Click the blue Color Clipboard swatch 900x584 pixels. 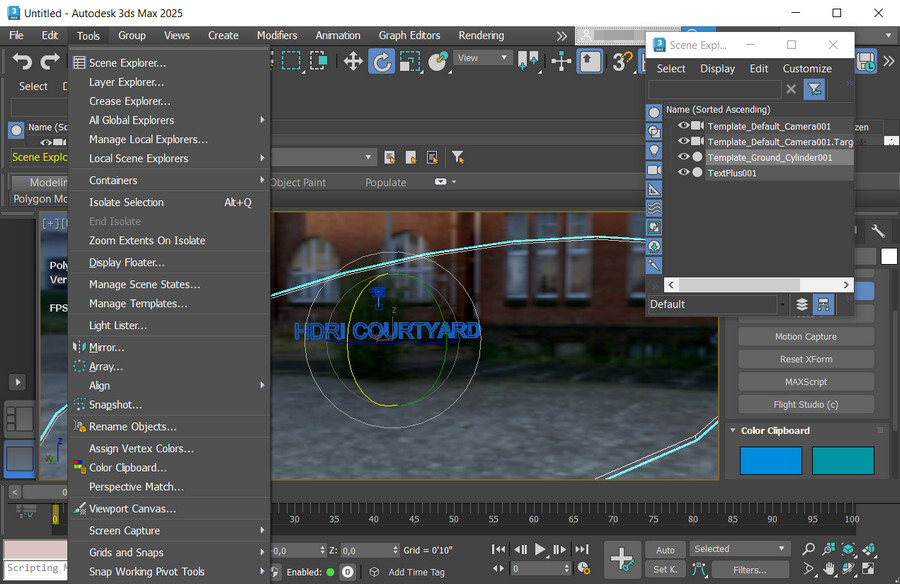coord(771,461)
